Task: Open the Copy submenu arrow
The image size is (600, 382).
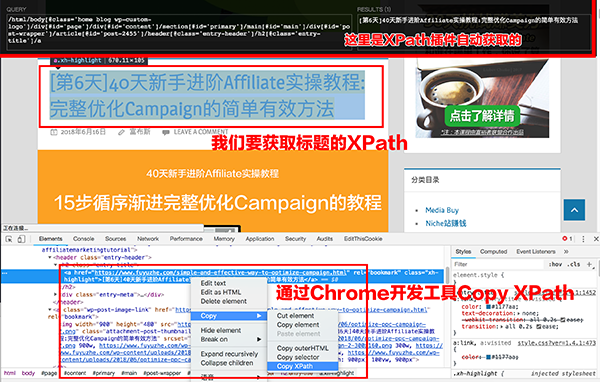Action: [x=259, y=316]
